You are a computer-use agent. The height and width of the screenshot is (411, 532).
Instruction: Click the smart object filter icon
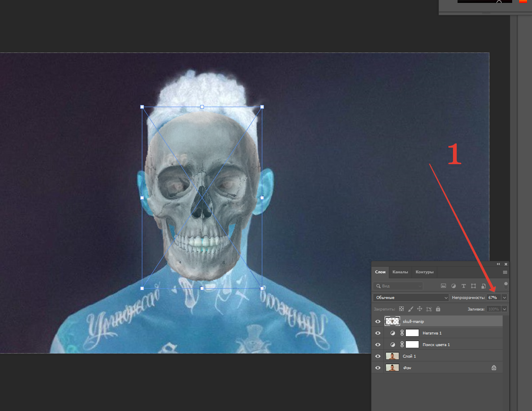(483, 286)
